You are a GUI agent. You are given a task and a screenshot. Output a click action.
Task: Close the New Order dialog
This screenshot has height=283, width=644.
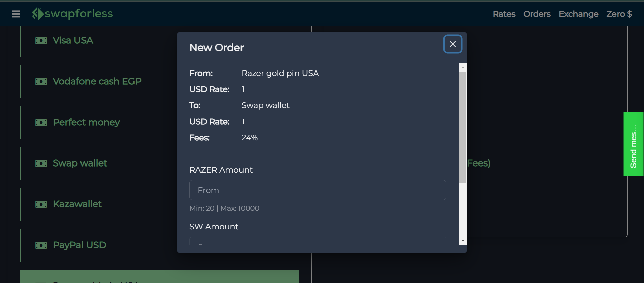tap(452, 44)
